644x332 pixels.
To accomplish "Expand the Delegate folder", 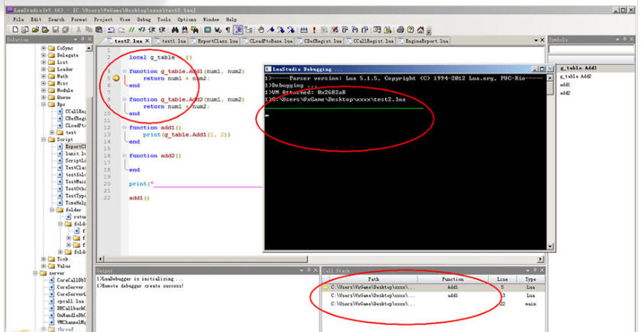I will click(44, 55).
